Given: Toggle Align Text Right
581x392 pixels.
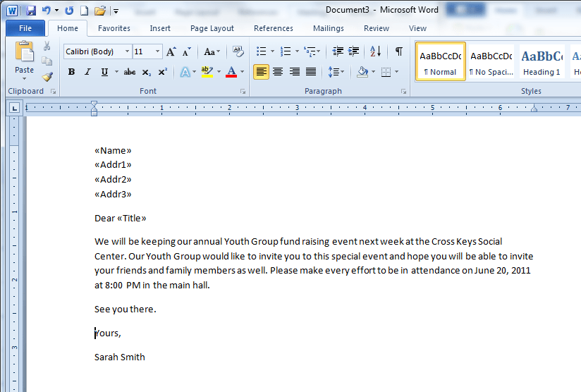Looking at the screenshot, I should point(295,71).
